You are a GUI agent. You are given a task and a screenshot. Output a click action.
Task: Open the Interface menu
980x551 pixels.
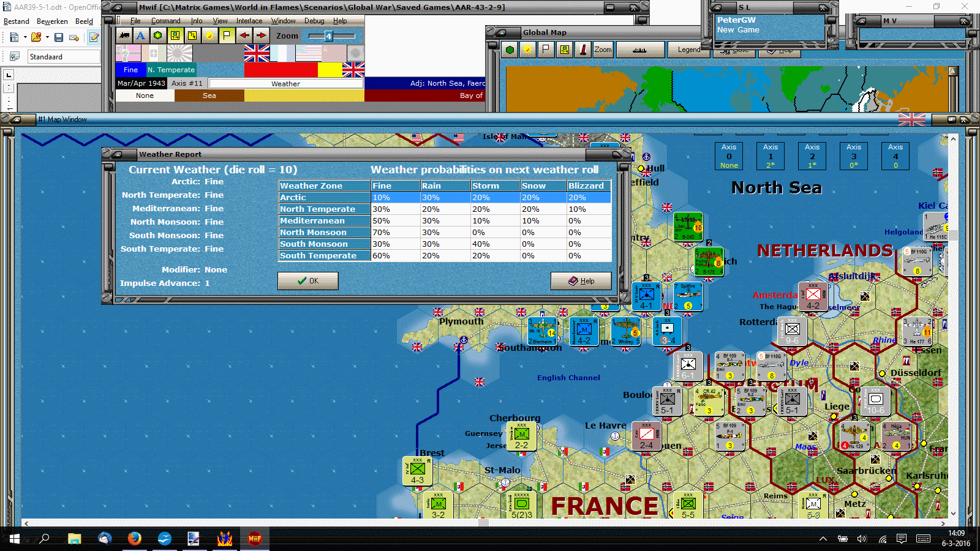tap(249, 21)
